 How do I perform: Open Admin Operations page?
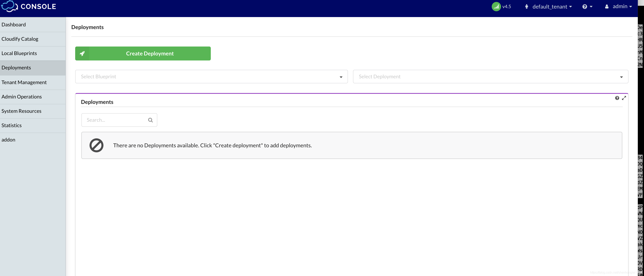tap(33, 97)
